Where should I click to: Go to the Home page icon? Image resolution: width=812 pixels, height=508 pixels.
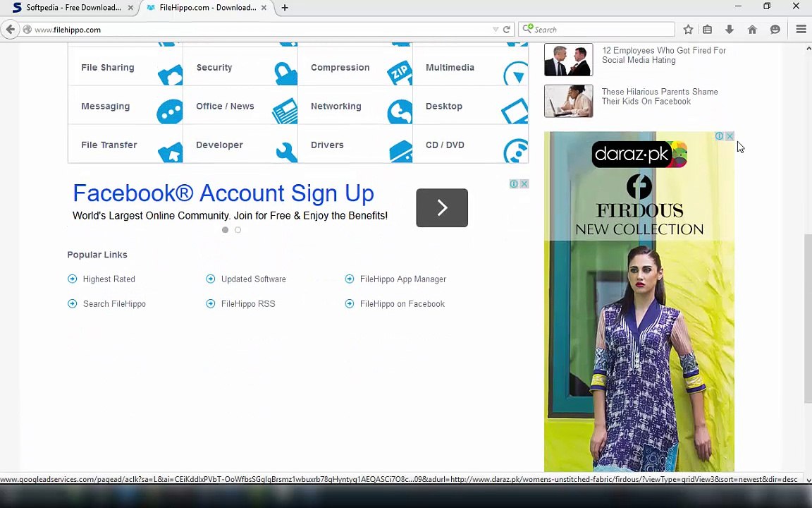point(752,30)
